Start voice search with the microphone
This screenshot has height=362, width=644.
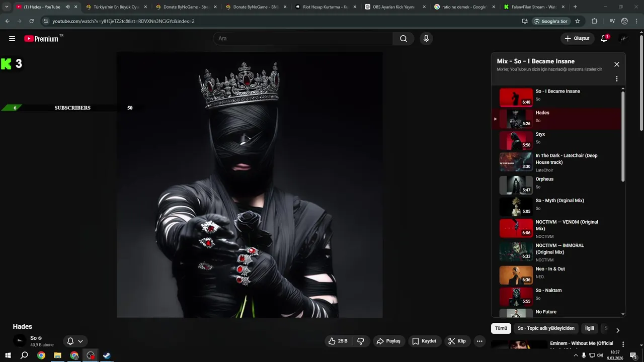[426, 39]
